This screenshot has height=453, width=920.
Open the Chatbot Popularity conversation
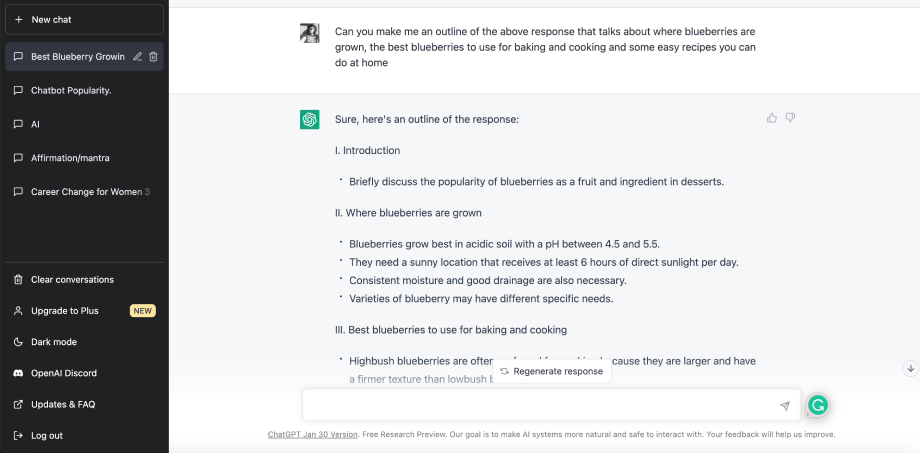pyautogui.click(x=71, y=90)
